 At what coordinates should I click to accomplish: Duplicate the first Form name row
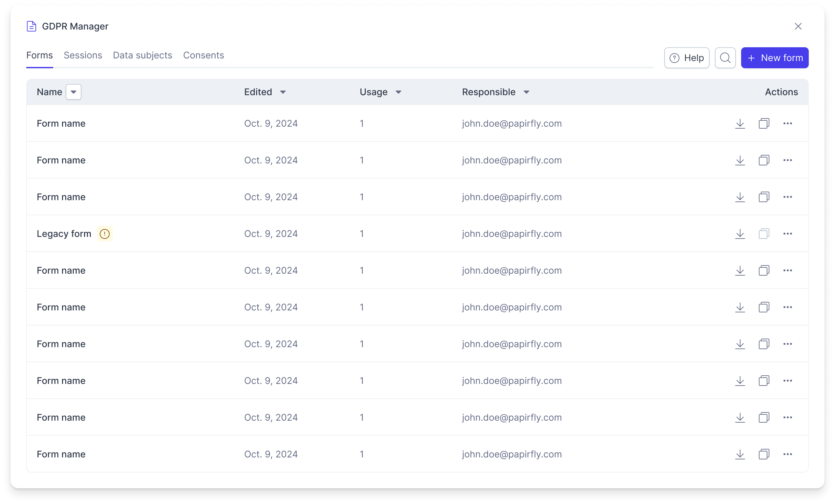(764, 124)
